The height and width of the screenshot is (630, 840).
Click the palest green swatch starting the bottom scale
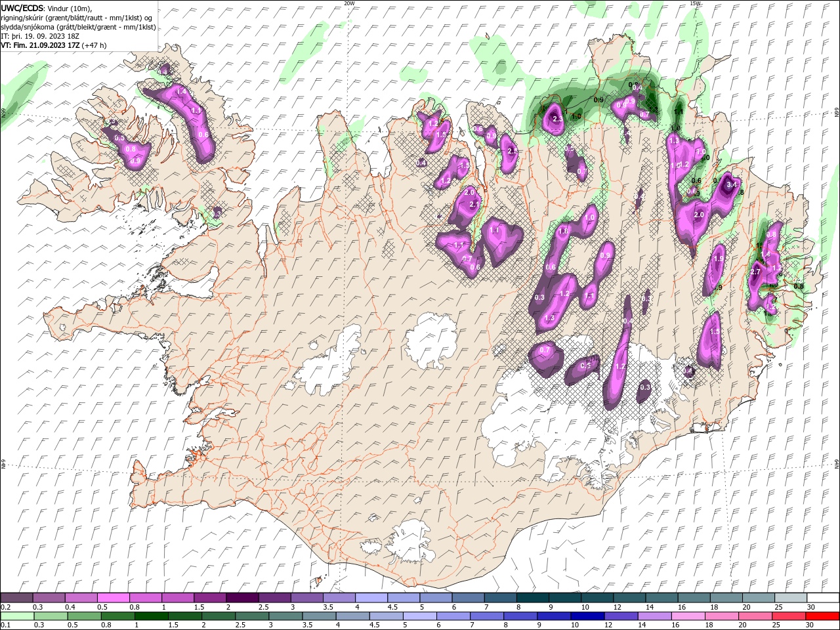(16, 616)
